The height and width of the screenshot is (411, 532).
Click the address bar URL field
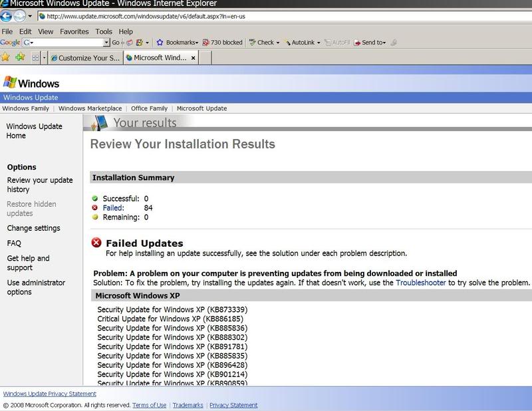click(285, 16)
